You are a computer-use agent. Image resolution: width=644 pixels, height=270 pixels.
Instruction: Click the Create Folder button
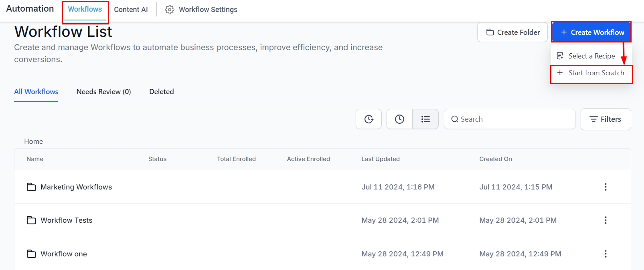[x=512, y=32]
